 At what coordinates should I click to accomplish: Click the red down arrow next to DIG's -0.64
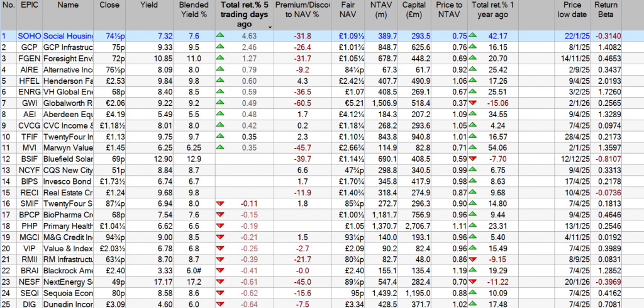(x=221, y=305)
